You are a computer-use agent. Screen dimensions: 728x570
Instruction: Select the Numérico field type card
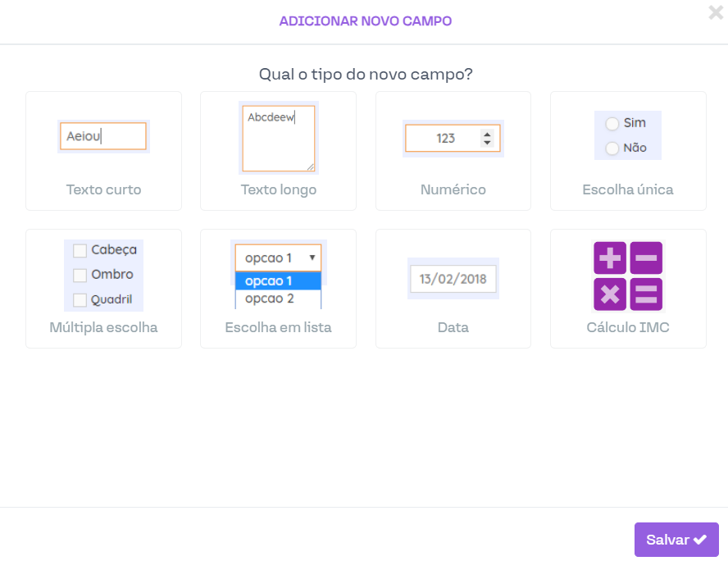click(453, 151)
